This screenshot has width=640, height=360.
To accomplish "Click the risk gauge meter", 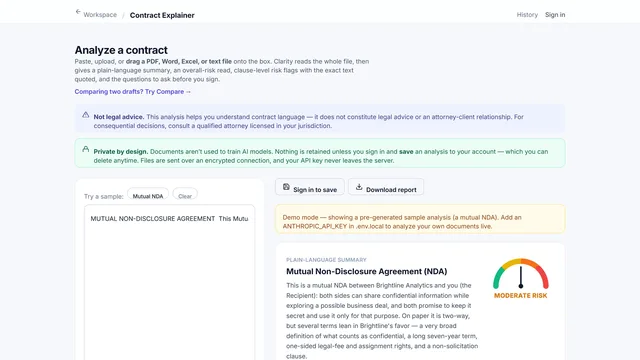I will click(x=521, y=273).
